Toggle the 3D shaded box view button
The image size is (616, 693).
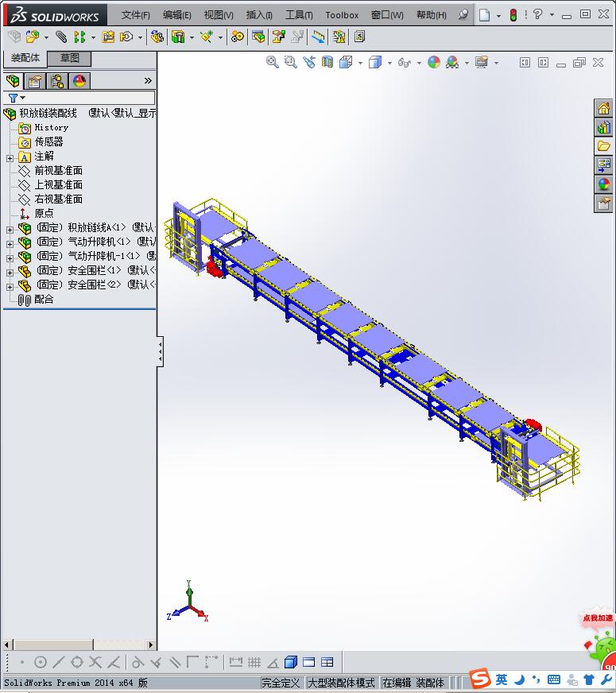290,662
